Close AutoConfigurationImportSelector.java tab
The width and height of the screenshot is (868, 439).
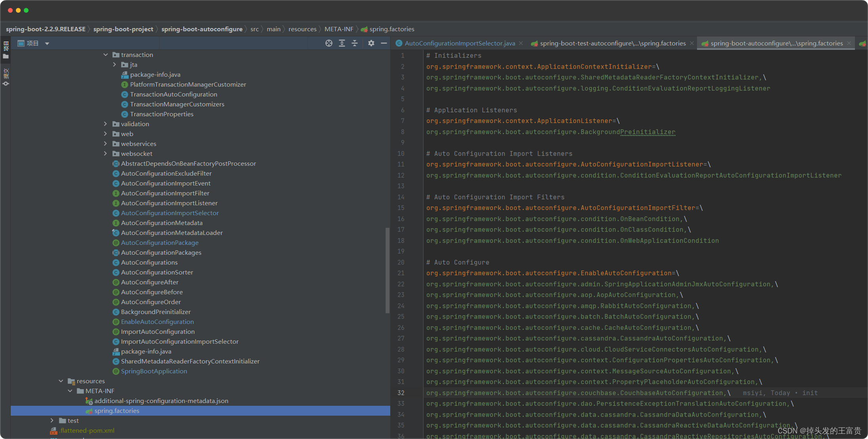point(521,44)
